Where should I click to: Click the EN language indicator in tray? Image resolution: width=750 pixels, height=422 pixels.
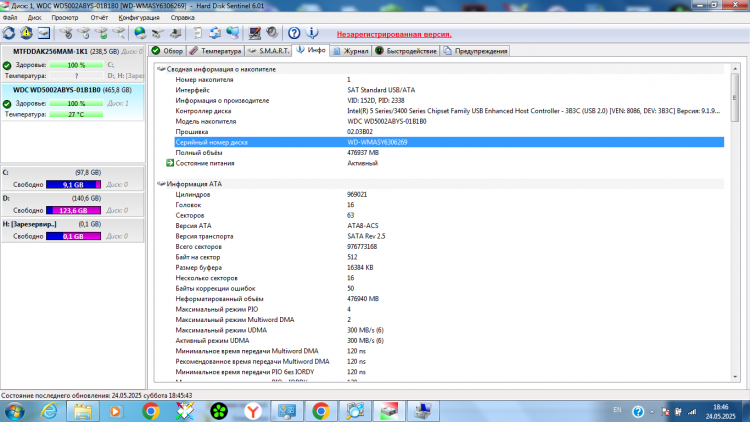pyautogui.click(x=617, y=410)
